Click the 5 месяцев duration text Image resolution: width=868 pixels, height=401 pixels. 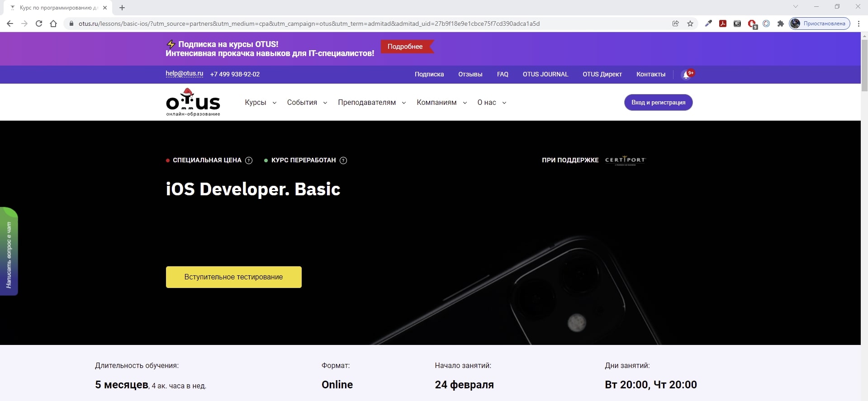pos(122,385)
